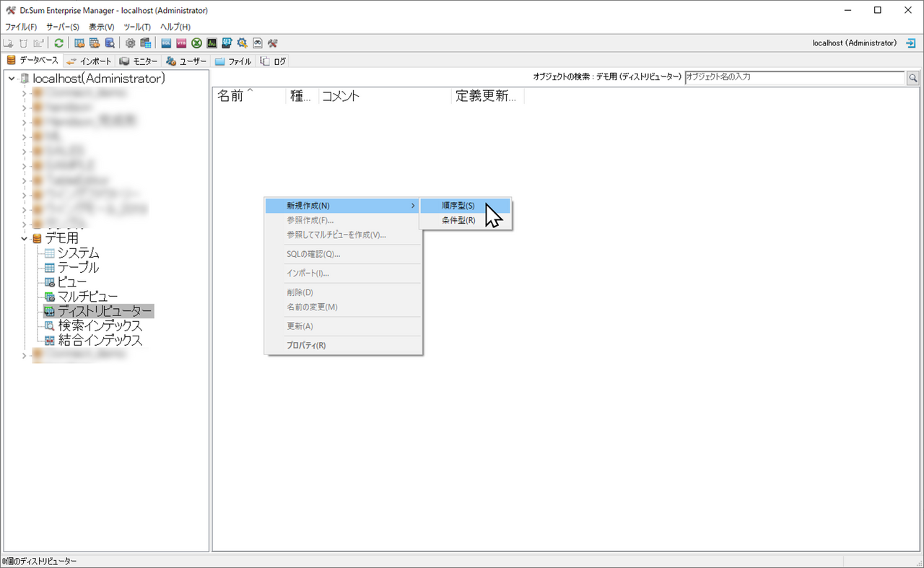
Task: Open the SQL tool from toolbar
Action: (x=166, y=43)
